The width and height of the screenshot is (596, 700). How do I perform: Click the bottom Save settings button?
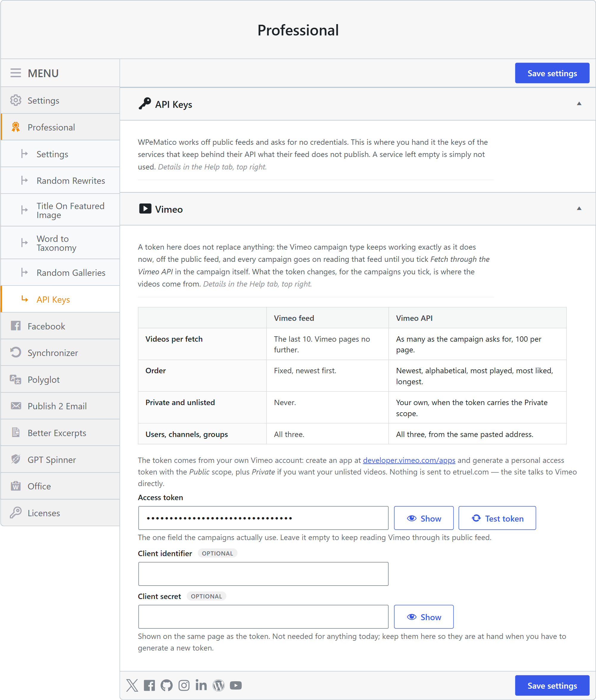[x=552, y=685]
